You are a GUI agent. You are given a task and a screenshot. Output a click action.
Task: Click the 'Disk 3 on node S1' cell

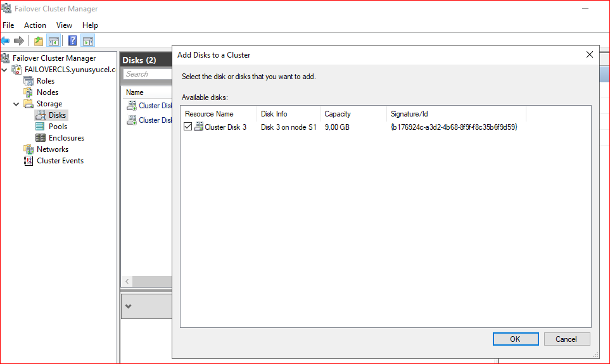pos(289,127)
